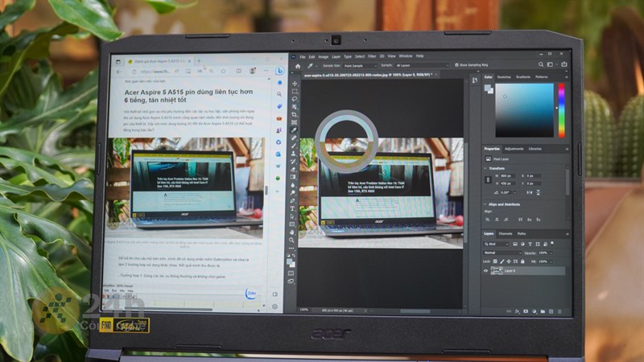Viewport: 644px width, 362px height.
Task: Select the Lasso tool
Action: 295,99
